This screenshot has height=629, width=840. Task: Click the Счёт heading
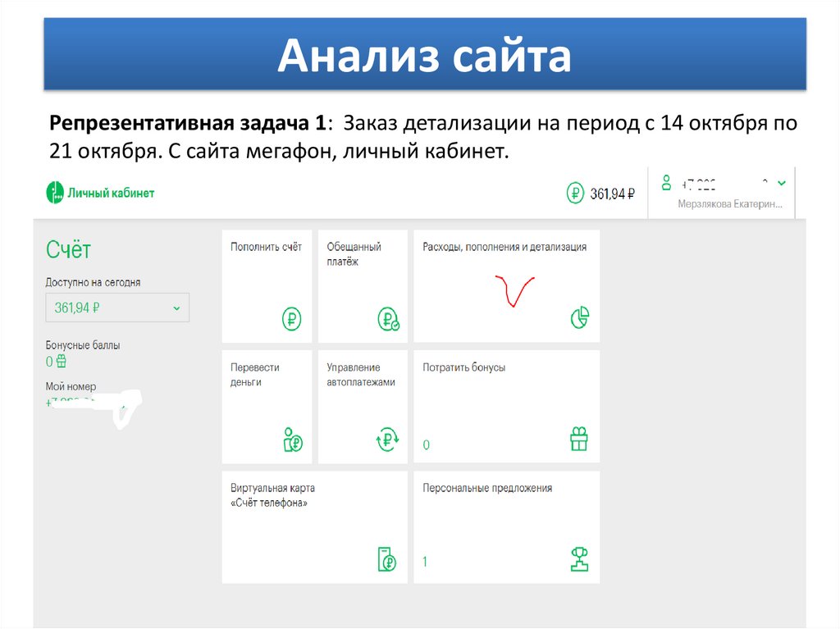point(68,249)
